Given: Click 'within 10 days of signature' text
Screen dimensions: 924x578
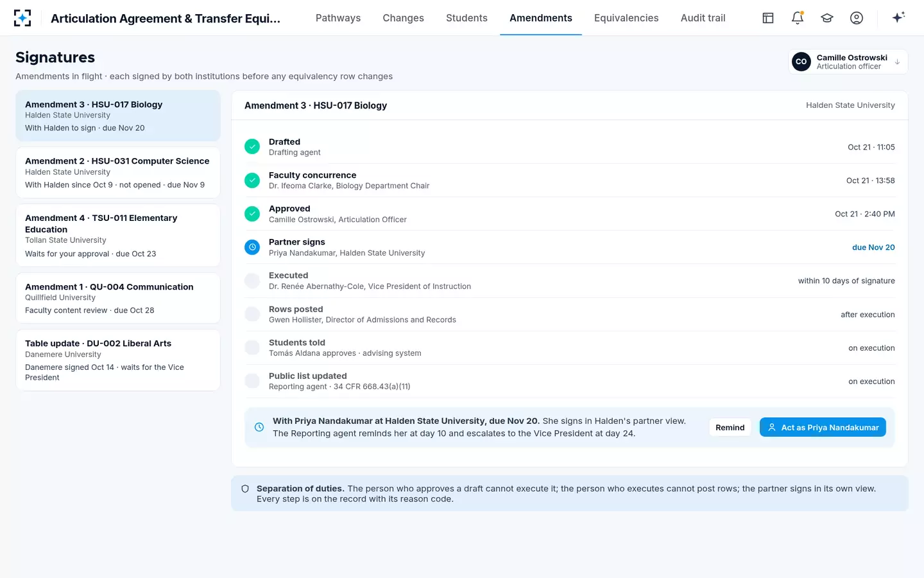Looking at the screenshot, I should pos(846,281).
